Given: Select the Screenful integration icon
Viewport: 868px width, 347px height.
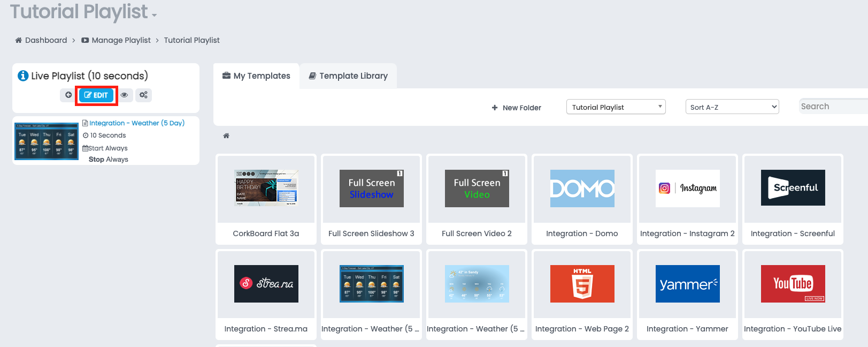Looking at the screenshot, I should click(793, 187).
